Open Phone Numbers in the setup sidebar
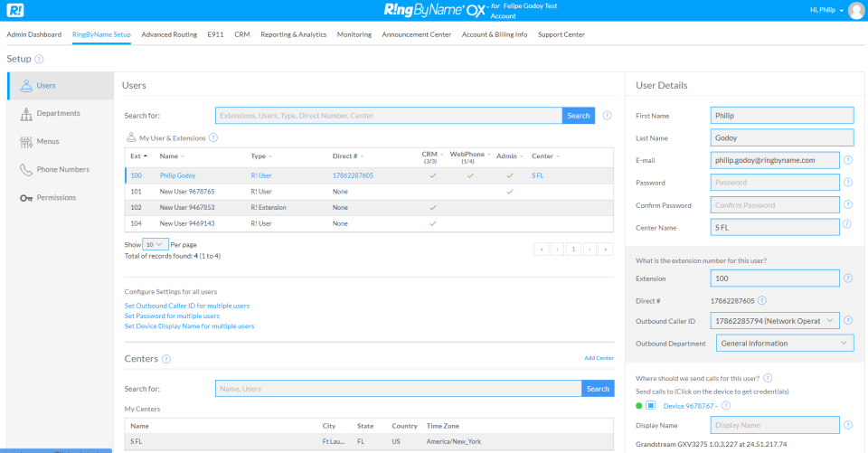This screenshot has height=453, width=868. 62,169
